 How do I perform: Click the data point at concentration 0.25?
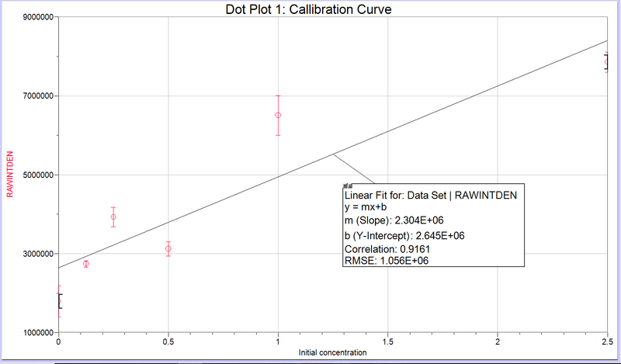(x=113, y=217)
